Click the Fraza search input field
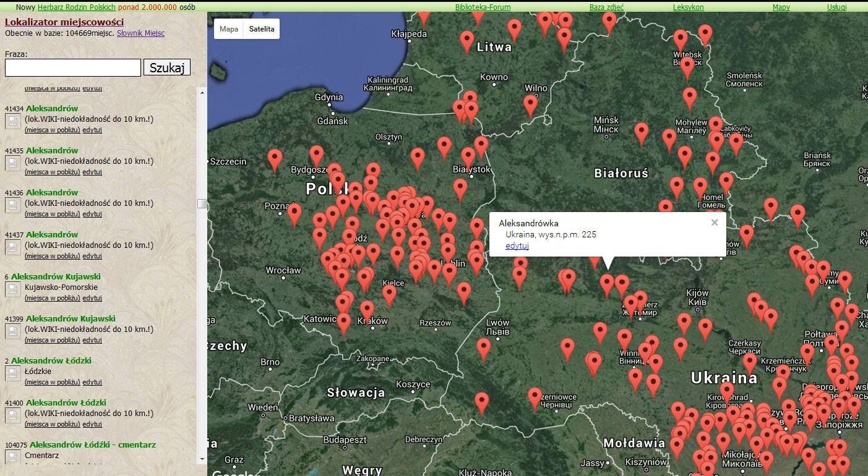The width and height of the screenshot is (868, 476). pos(73,68)
